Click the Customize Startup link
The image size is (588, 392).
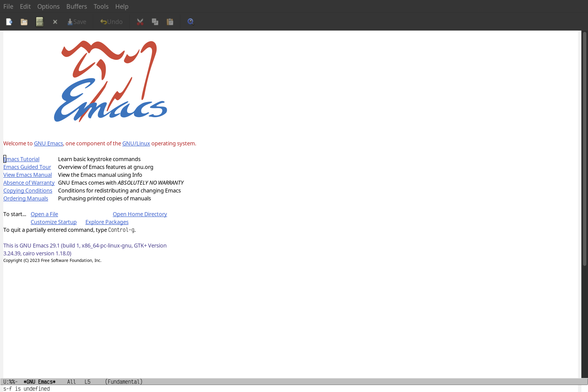53,222
